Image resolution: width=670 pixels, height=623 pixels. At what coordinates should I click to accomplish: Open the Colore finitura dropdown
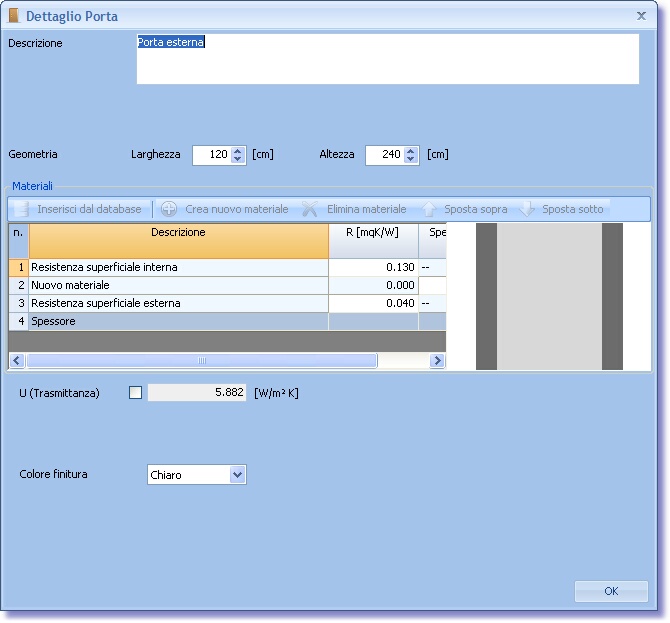coord(237,475)
